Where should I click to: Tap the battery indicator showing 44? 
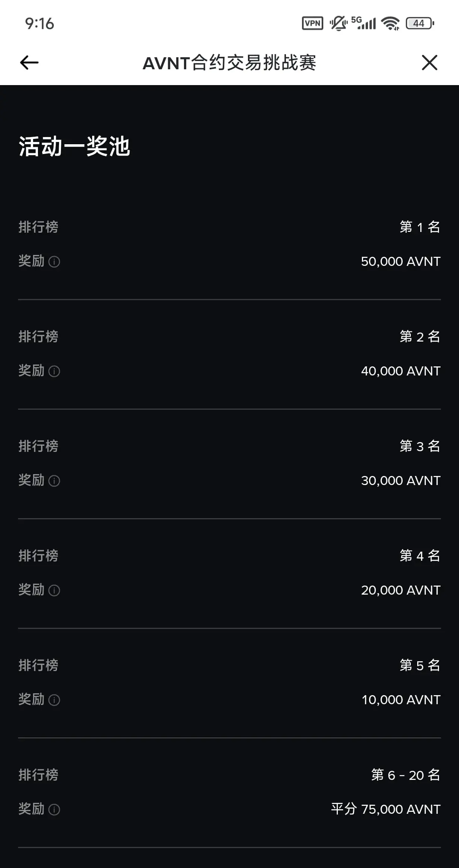420,23
